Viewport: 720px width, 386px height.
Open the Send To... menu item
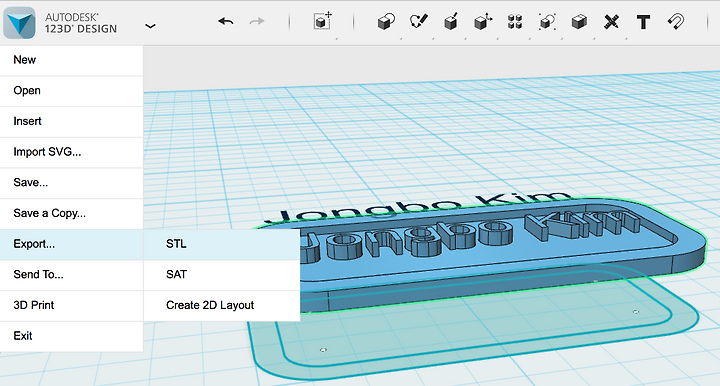(x=71, y=275)
